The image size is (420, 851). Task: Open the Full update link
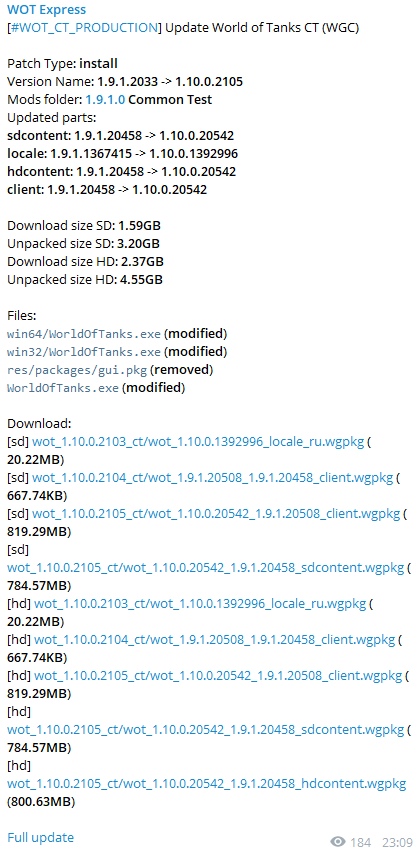click(40, 837)
